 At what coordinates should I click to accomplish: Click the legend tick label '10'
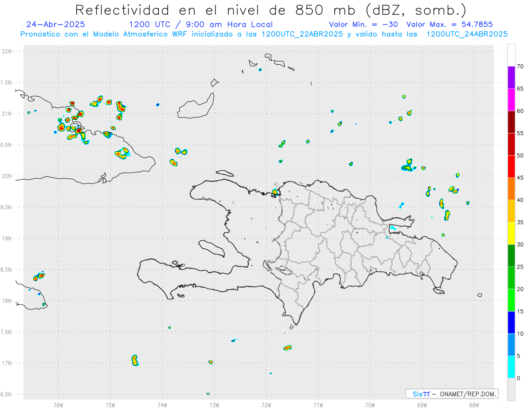point(520,334)
